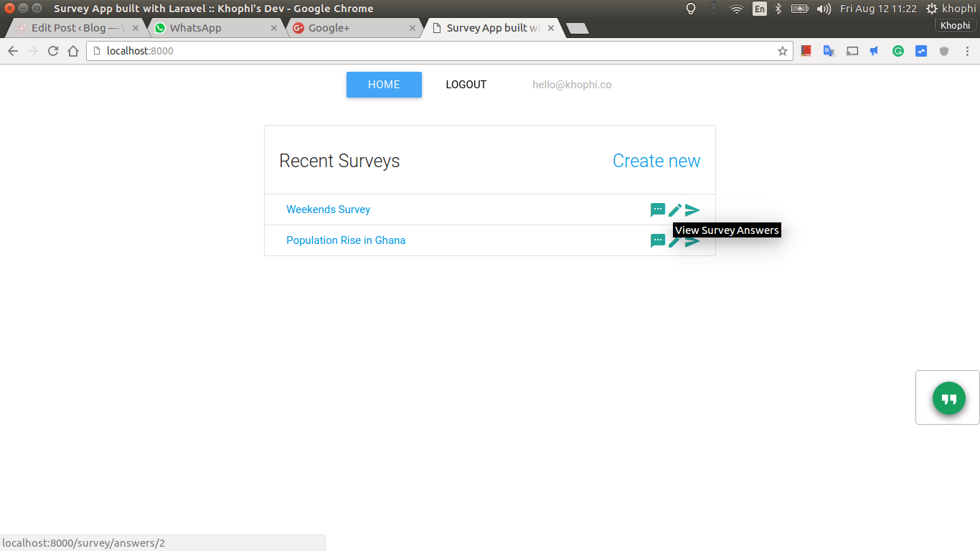Start casting with the Google Cast extension

click(x=852, y=51)
